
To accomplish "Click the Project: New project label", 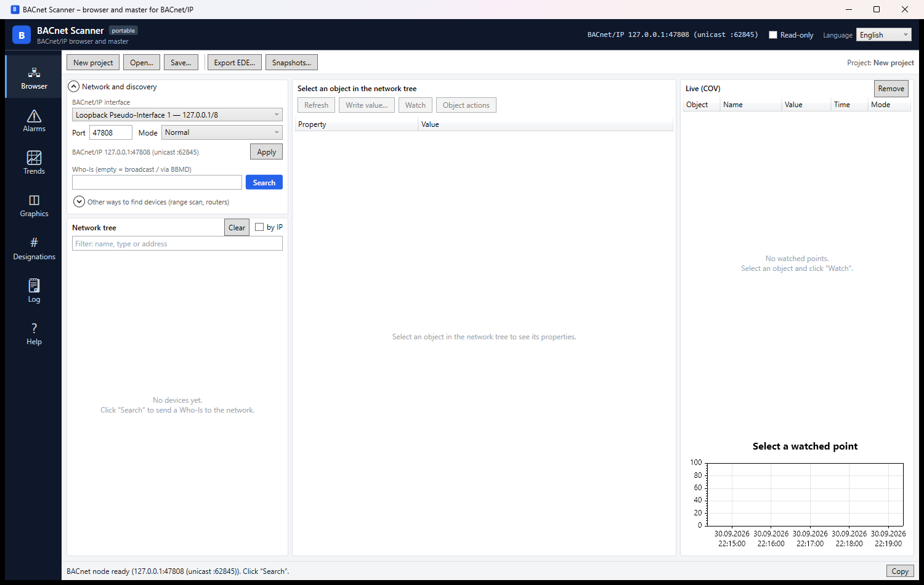I will point(880,63).
